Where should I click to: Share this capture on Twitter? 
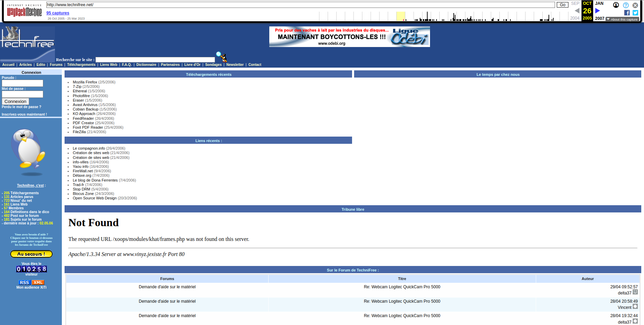tap(635, 13)
